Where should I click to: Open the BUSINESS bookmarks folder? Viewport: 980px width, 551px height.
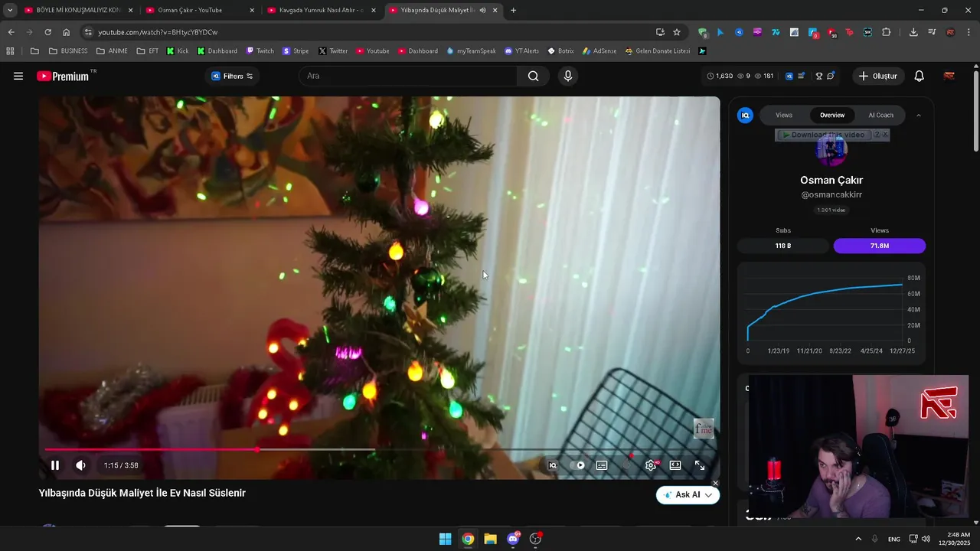click(x=67, y=51)
